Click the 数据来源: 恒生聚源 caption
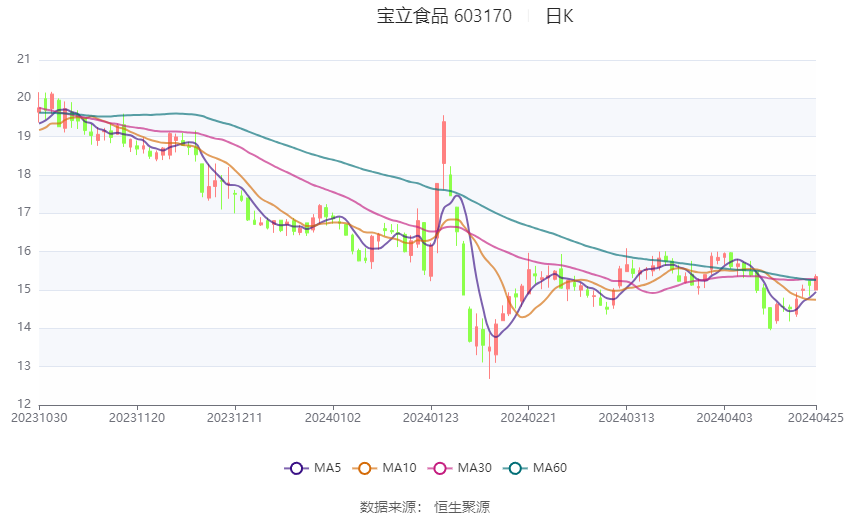 tap(424, 507)
